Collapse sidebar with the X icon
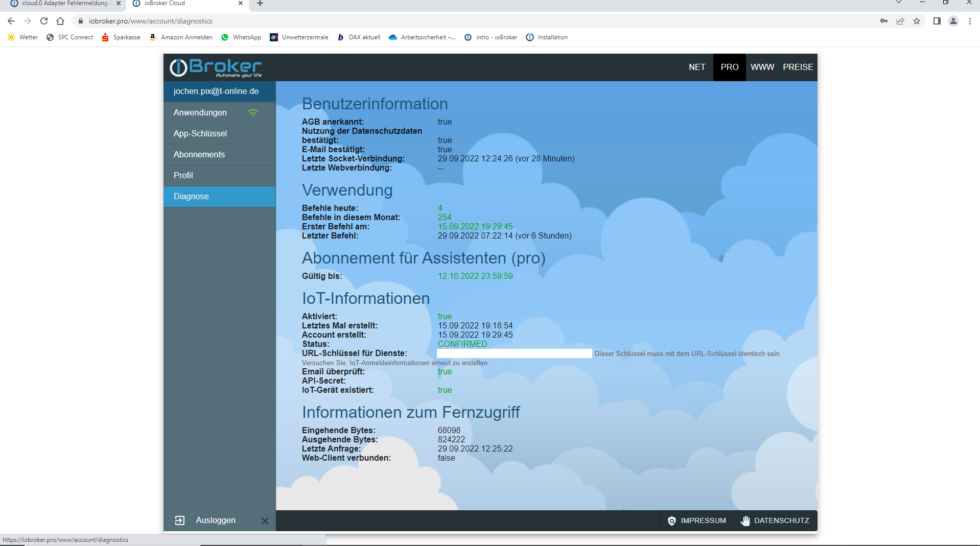The width and height of the screenshot is (980, 546). click(265, 521)
